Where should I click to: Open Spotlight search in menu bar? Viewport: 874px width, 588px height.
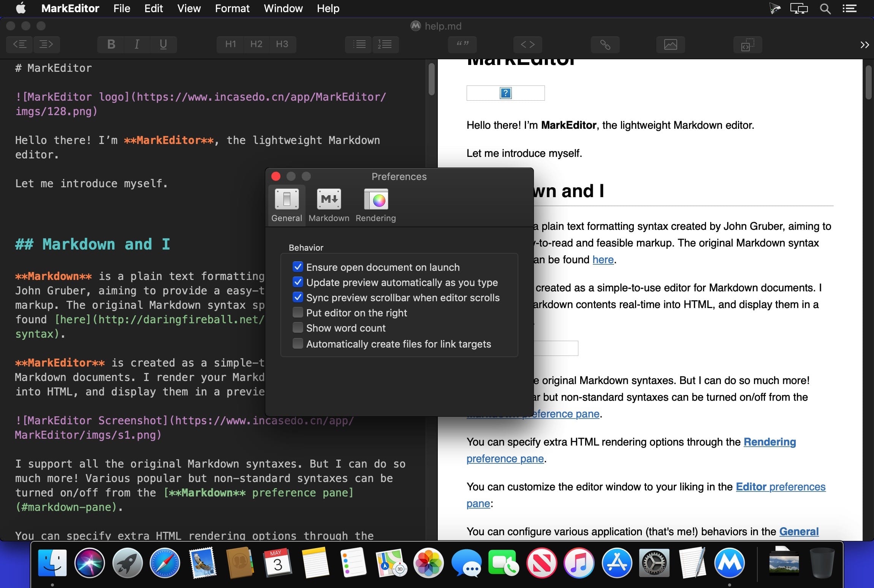click(825, 8)
